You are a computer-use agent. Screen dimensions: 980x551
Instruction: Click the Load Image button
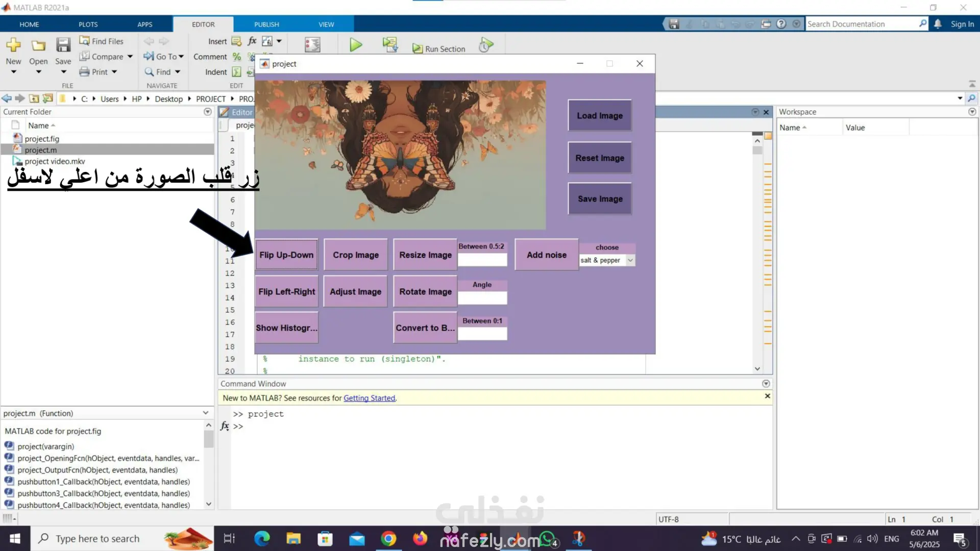coord(600,116)
